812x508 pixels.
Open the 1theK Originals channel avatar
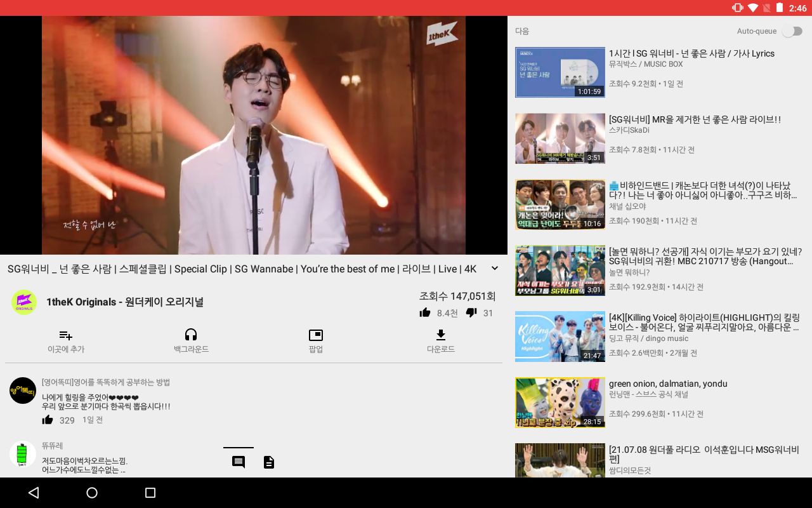click(24, 302)
